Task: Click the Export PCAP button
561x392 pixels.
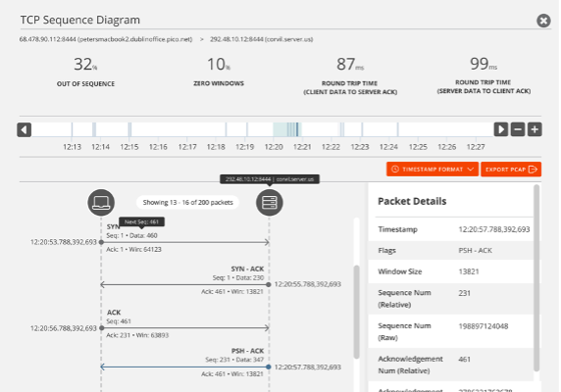Action: pyautogui.click(x=511, y=169)
